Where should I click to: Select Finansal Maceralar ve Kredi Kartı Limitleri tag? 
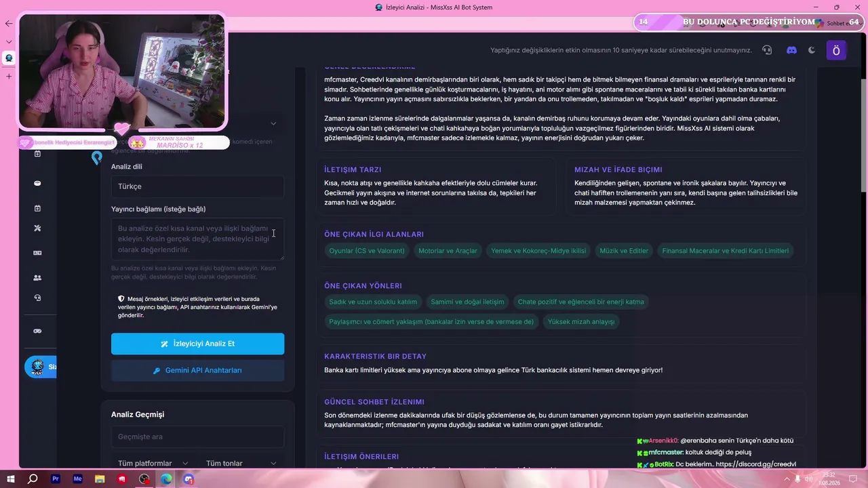pos(726,251)
